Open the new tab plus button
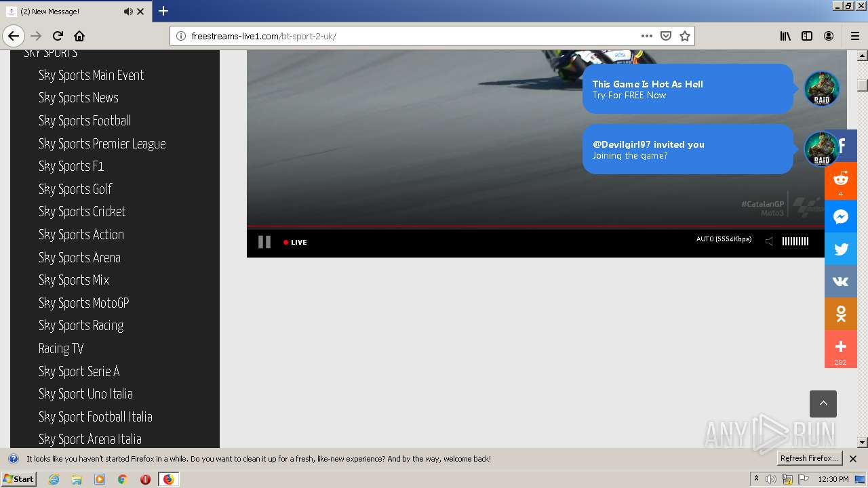This screenshot has width=868, height=488. click(163, 11)
